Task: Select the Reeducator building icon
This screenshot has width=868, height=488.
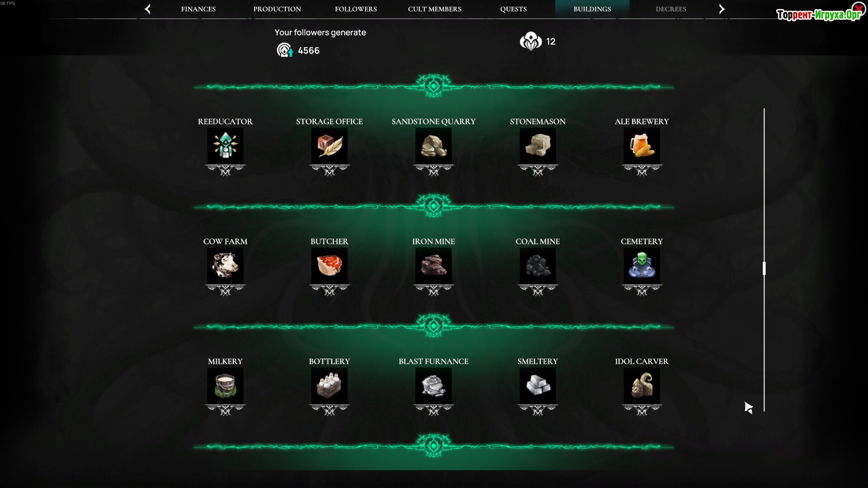Action: coord(225,146)
